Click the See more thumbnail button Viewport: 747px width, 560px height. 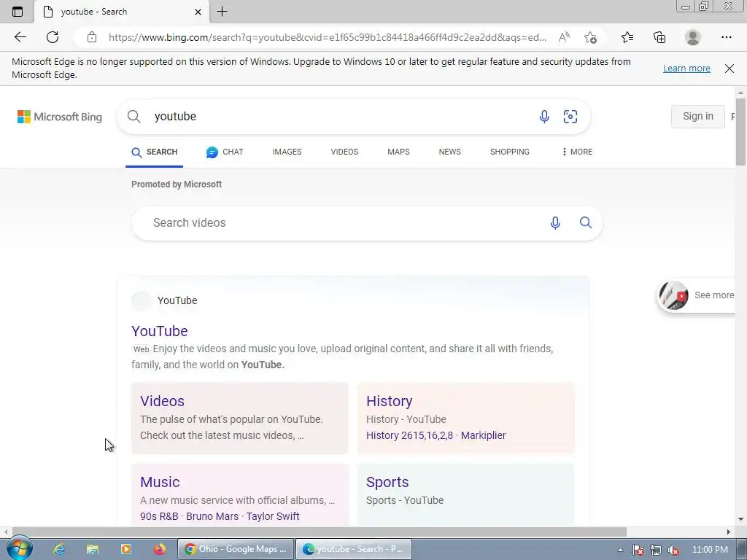tap(697, 295)
